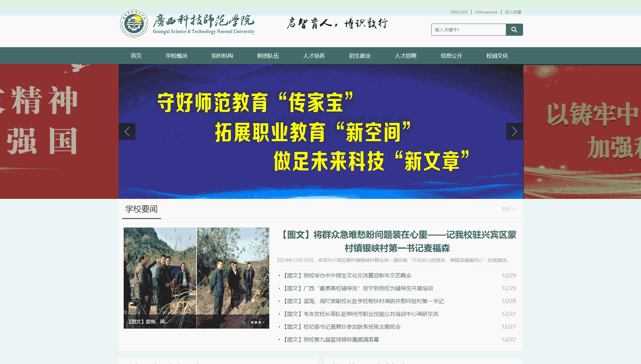Click the university emblem logo
The height and width of the screenshot is (364, 641).
[x=134, y=24]
